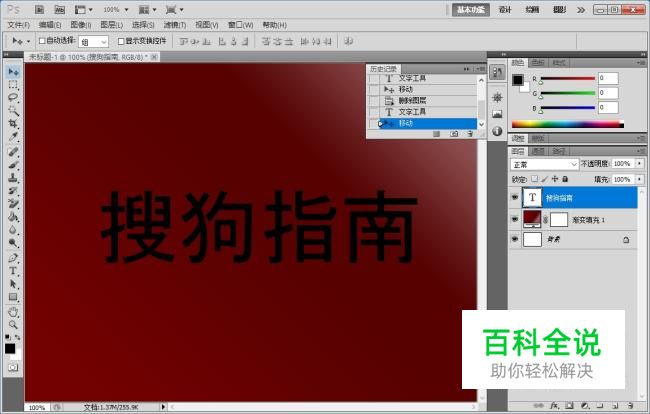Open the 文件(F) menu
This screenshot has height=414, width=650.
[x=19, y=25]
